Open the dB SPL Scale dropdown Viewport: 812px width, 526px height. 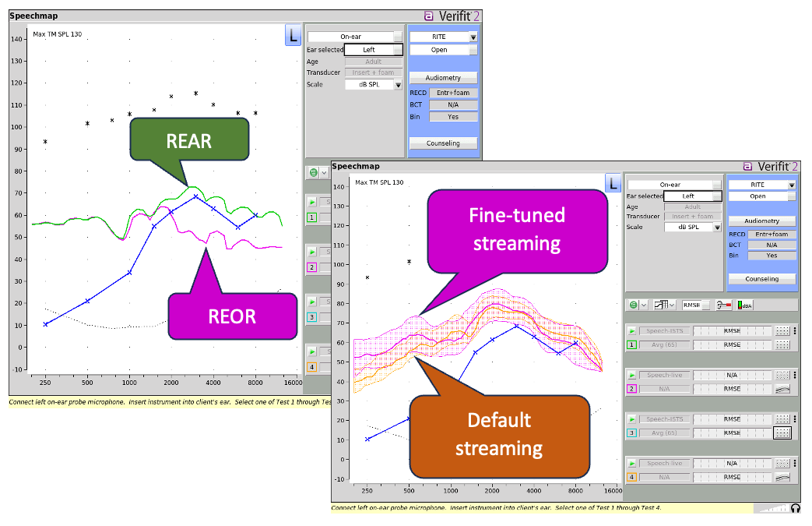(x=717, y=227)
